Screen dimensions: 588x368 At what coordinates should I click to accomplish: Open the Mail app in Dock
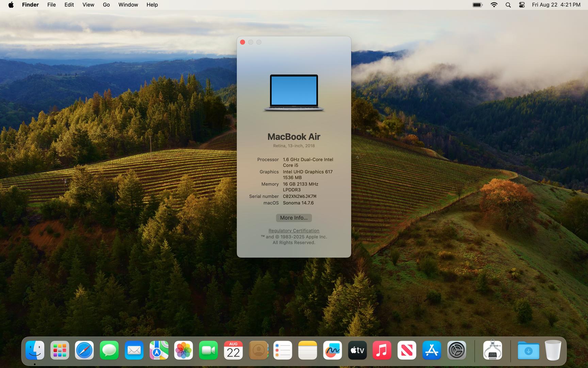click(134, 350)
